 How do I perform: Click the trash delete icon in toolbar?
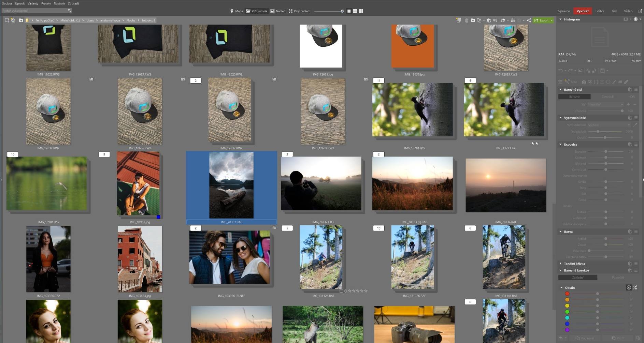[467, 20]
